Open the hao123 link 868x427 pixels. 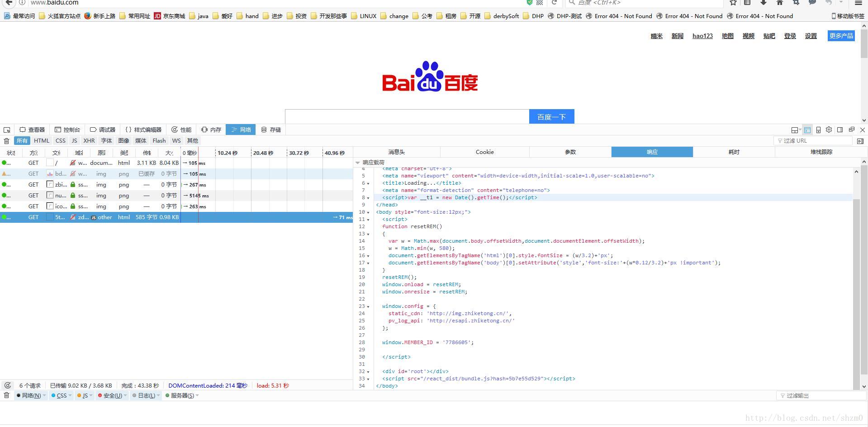point(702,36)
